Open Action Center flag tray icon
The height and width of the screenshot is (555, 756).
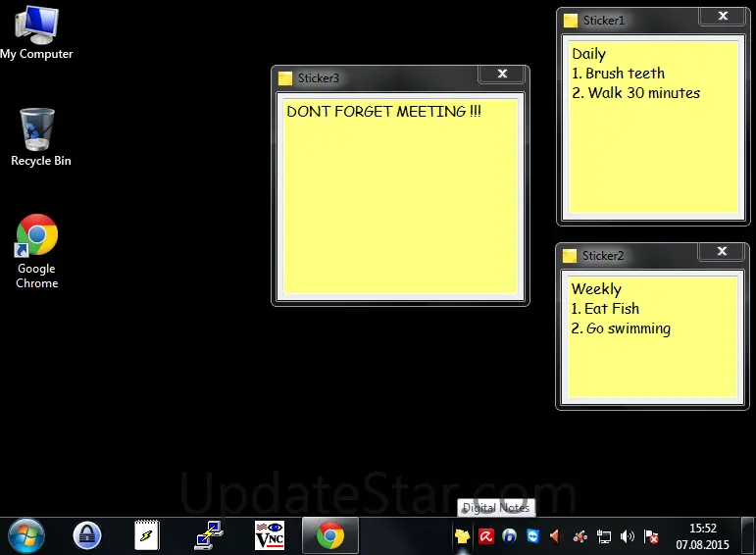(651, 536)
